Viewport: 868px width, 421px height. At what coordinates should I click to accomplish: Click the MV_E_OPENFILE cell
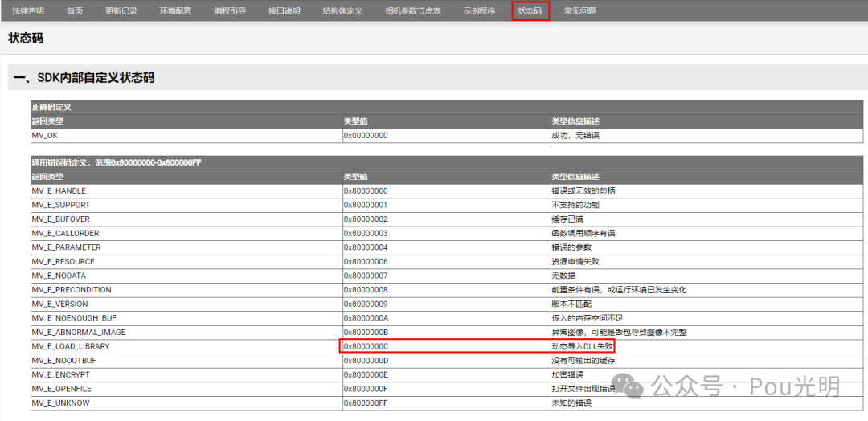(x=187, y=389)
